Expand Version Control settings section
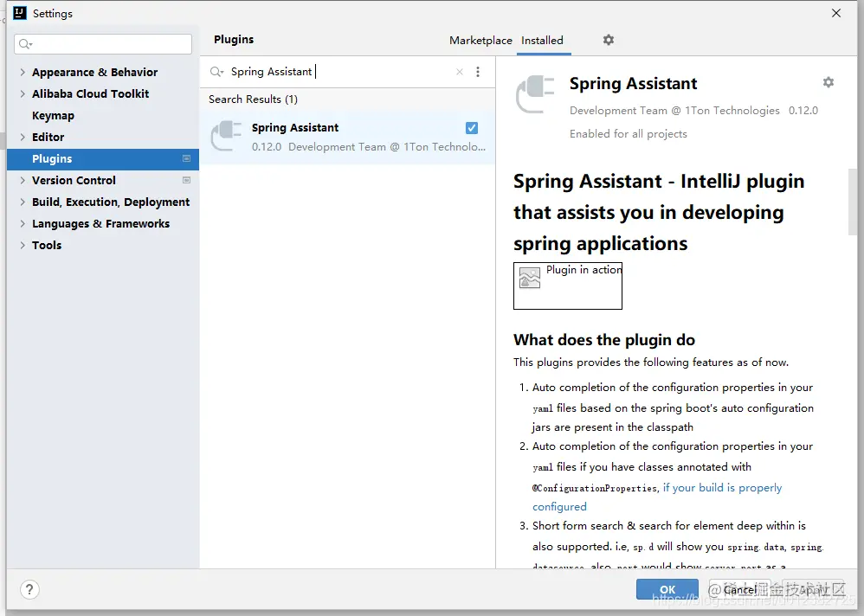 [x=23, y=180]
